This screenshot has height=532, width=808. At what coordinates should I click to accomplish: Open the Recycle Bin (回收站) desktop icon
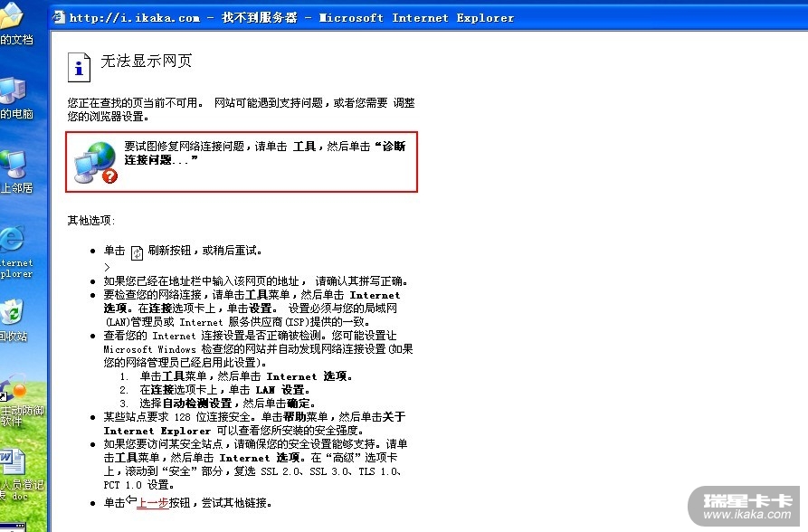pyautogui.click(x=13, y=320)
